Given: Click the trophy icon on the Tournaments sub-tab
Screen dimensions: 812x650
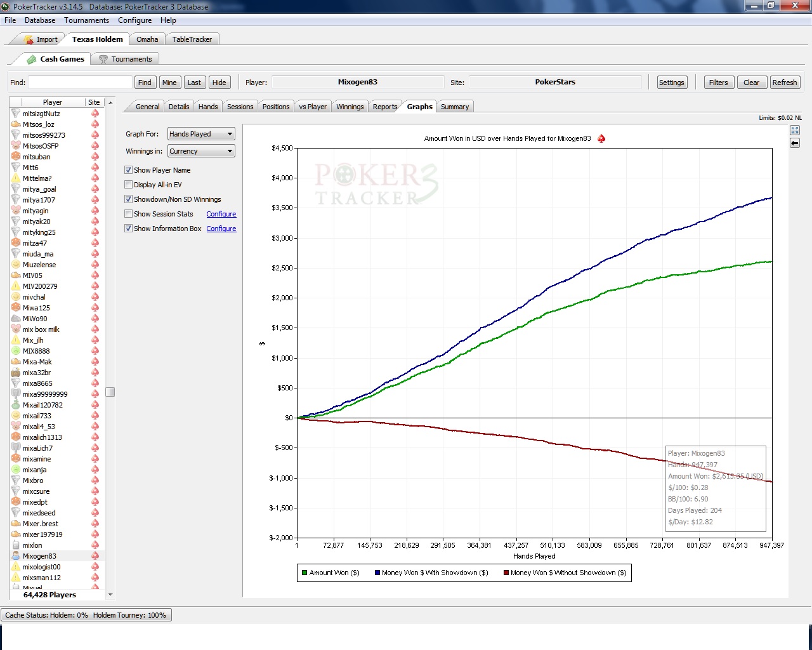Looking at the screenshot, I should point(103,59).
